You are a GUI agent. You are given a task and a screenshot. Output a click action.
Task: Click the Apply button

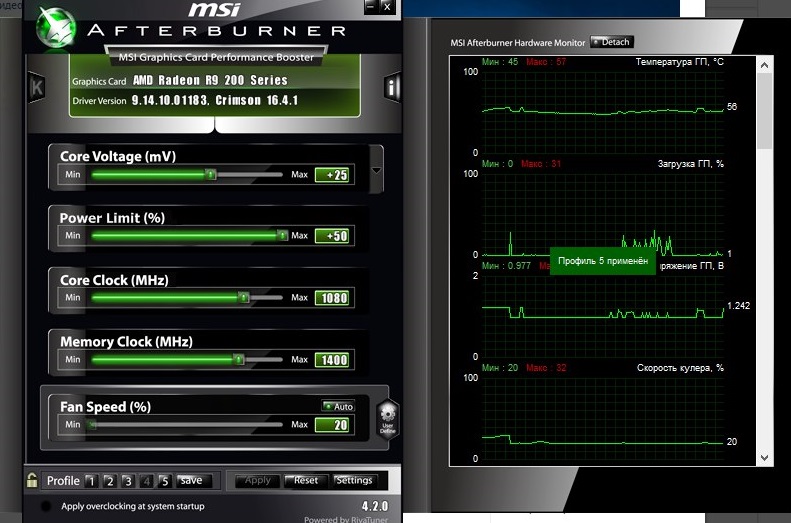click(x=257, y=481)
